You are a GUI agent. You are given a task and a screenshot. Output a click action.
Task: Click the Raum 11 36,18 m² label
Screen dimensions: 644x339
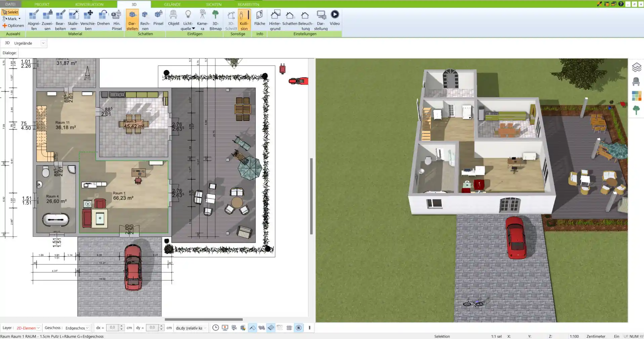pos(65,125)
